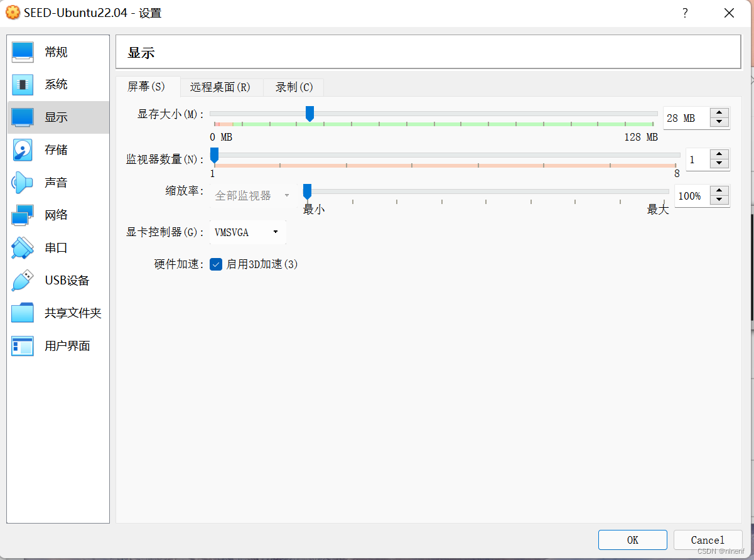Open the 声音 (Audio) speaker icon
Screen dimensions: 754x560
point(23,183)
